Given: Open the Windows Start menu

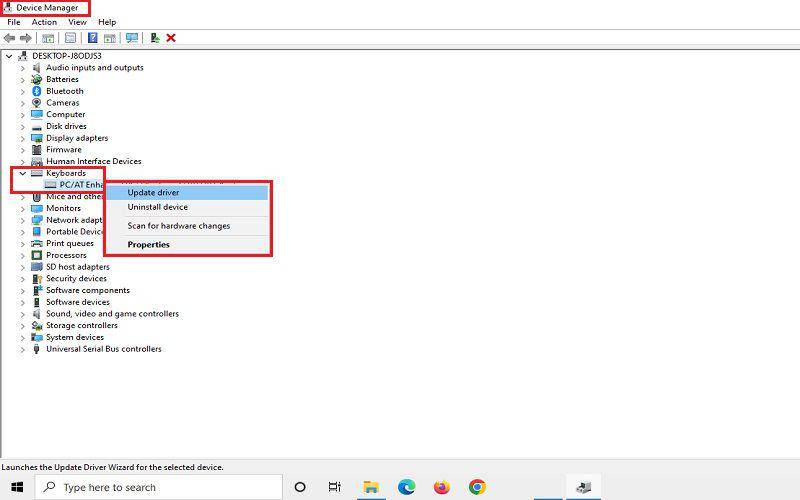Looking at the screenshot, I should [17, 487].
